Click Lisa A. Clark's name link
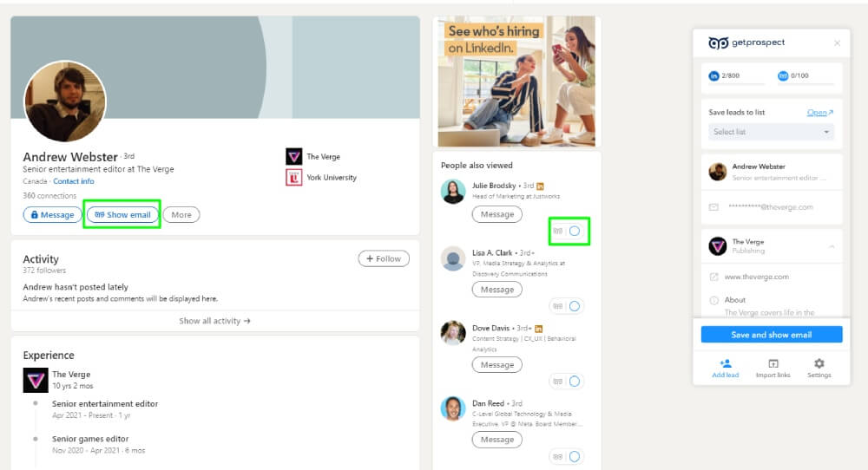This screenshot has width=868, height=470. [492, 252]
